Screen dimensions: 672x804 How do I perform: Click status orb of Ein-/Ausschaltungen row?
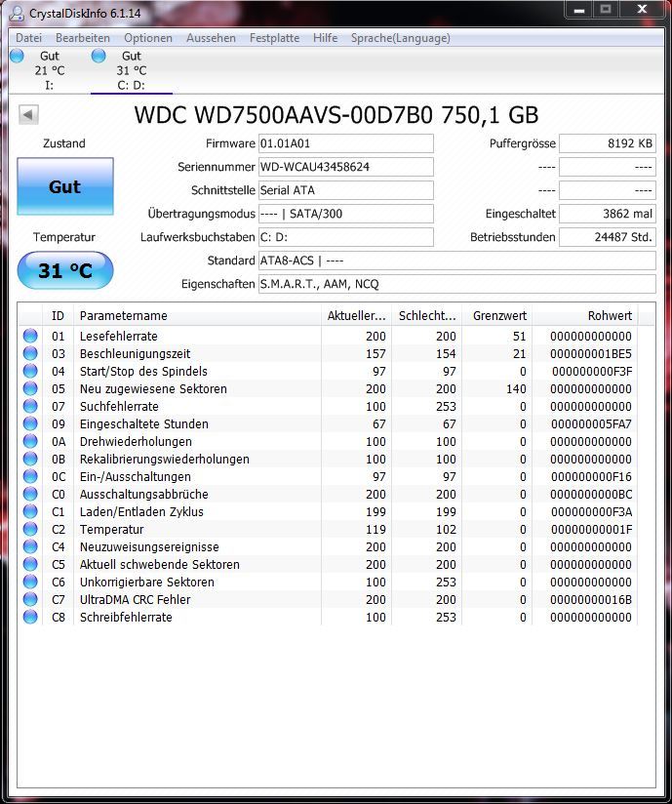[x=30, y=476]
